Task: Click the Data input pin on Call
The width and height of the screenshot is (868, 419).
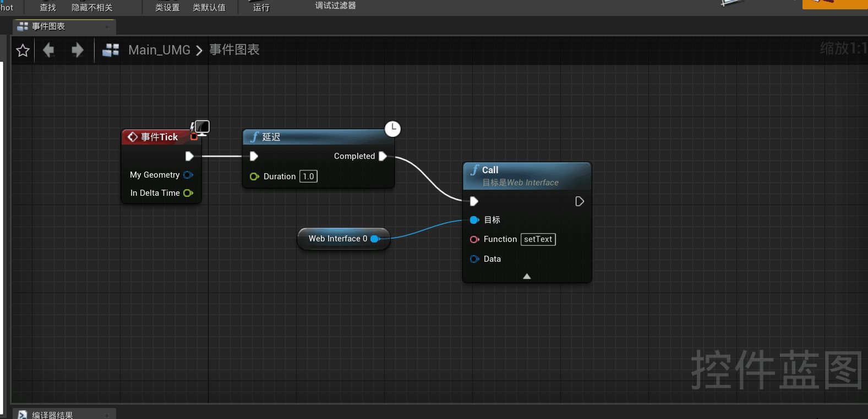Action: click(474, 259)
